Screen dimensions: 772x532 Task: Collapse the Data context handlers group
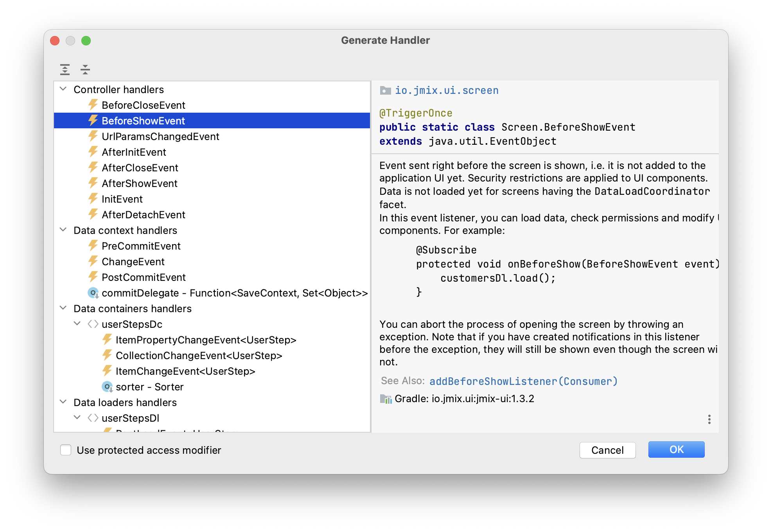(x=63, y=230)
